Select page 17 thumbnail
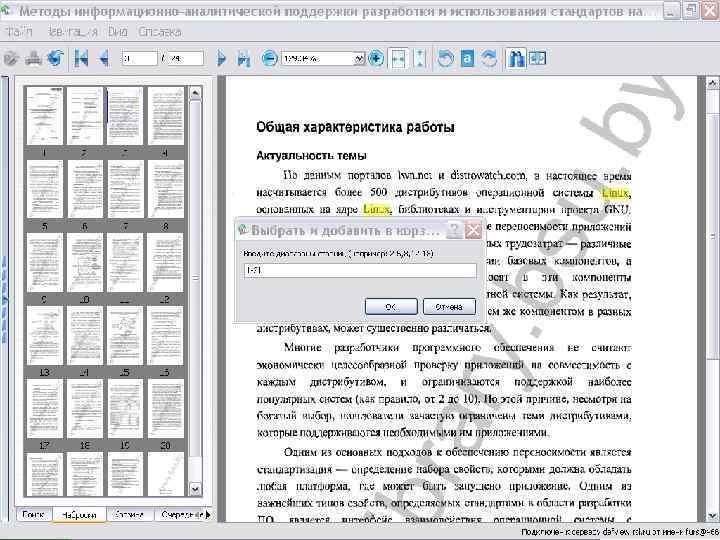This screenshot has height=540, width=720. coord(45,409)
